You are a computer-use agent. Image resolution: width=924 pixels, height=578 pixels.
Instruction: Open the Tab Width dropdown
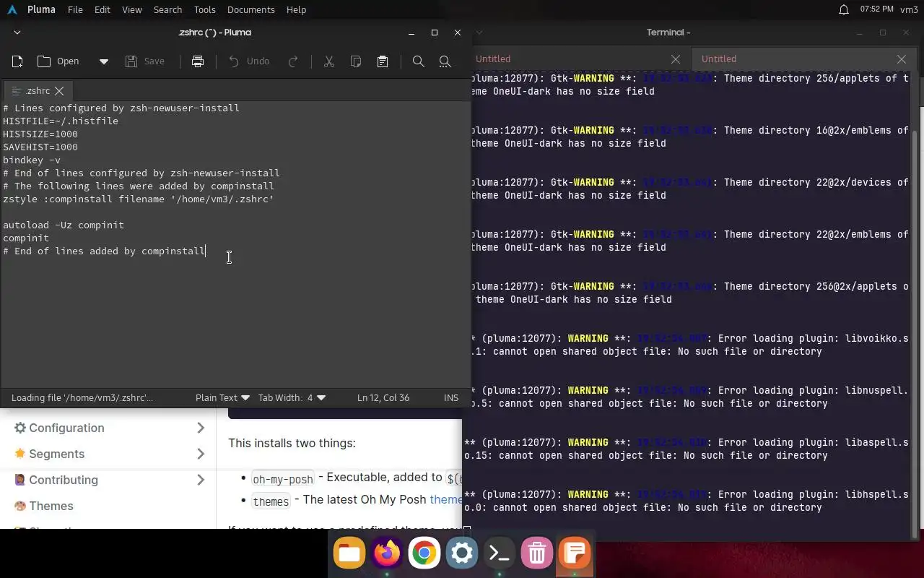(292, 397)
